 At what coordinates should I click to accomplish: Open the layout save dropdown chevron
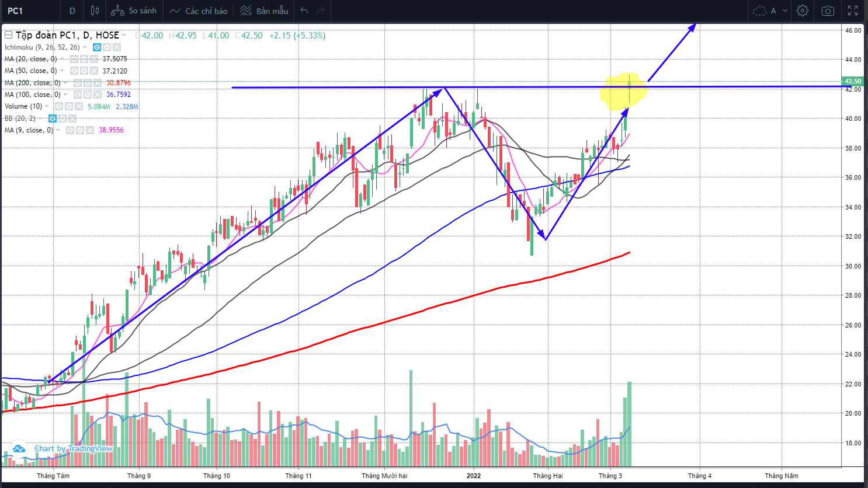(x=785, y=11)
